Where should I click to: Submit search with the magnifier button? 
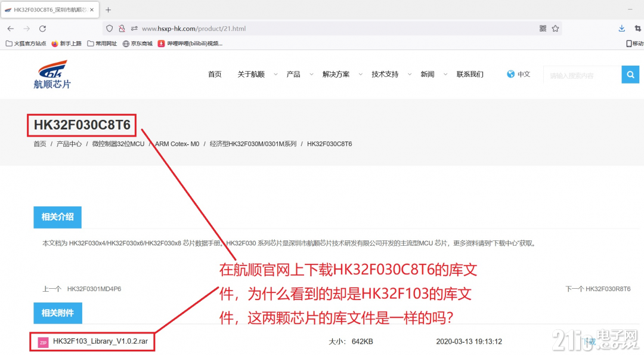tap(630, 75)
